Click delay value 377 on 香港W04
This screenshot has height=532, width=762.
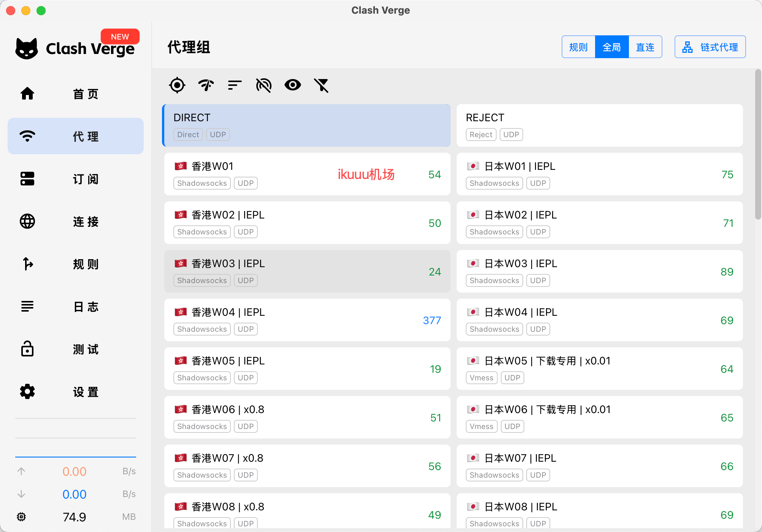[x=432, y=320]
